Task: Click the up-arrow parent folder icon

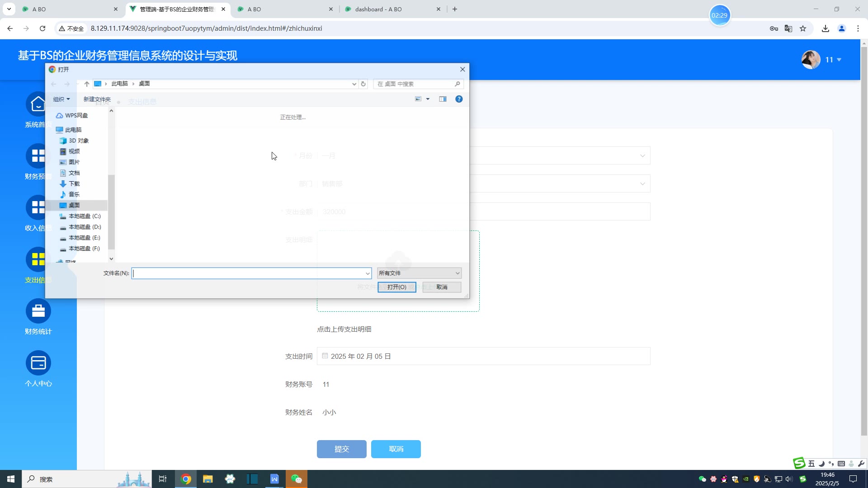Action: tap(87, 84)
